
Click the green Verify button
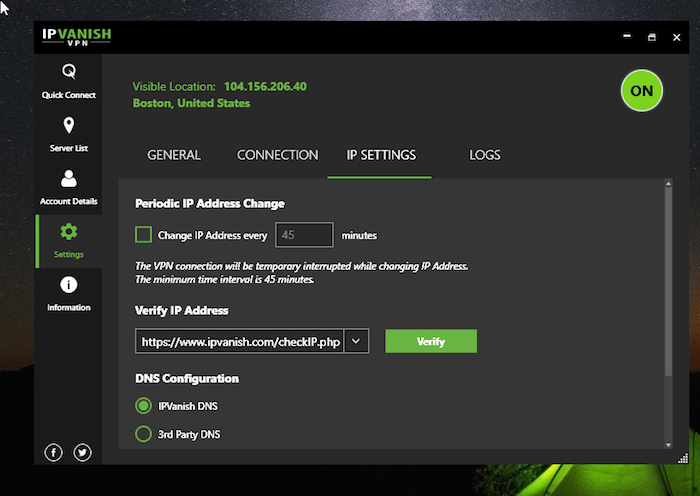431,341
